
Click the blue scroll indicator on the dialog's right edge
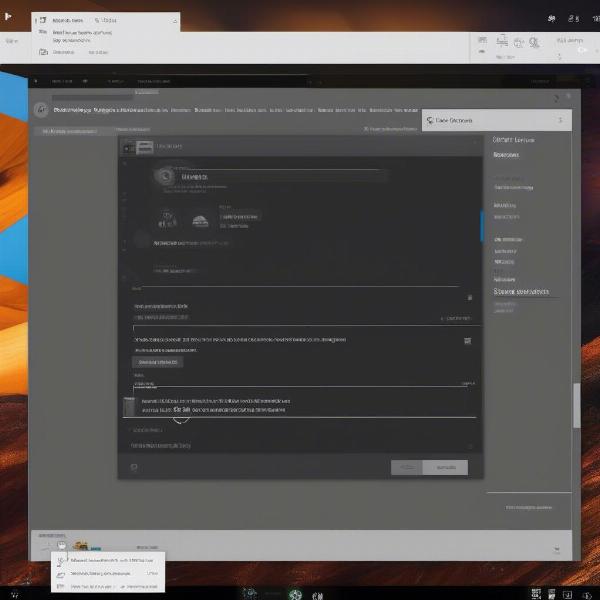point(482,226)
